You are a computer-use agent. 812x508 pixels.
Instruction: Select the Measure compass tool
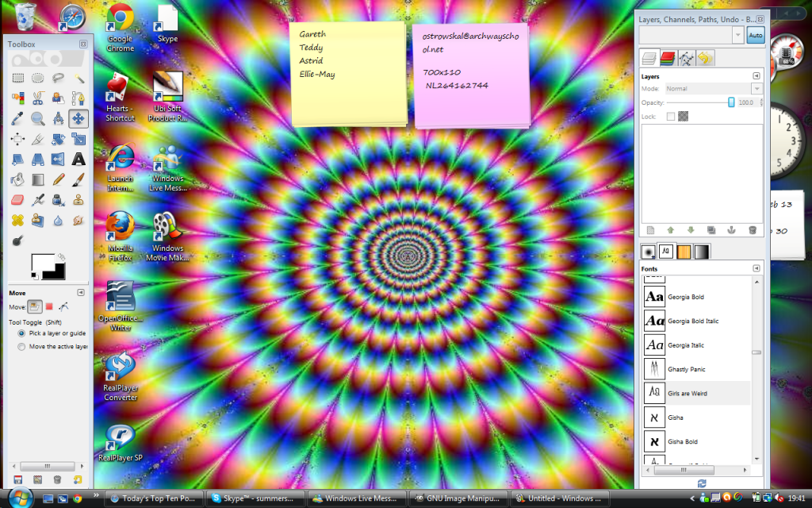coord(58,119)
